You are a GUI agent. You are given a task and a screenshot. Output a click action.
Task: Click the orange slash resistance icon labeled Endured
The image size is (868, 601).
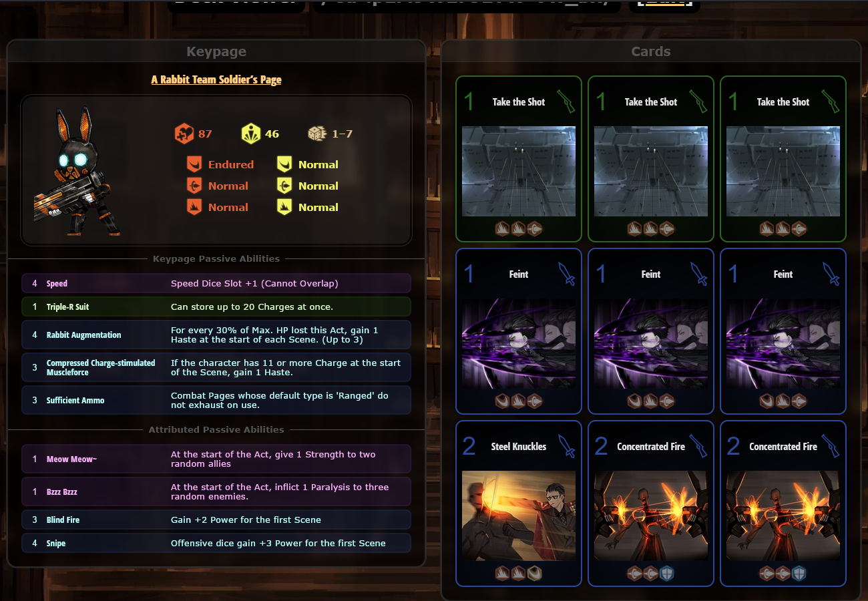tap(194, 164)
